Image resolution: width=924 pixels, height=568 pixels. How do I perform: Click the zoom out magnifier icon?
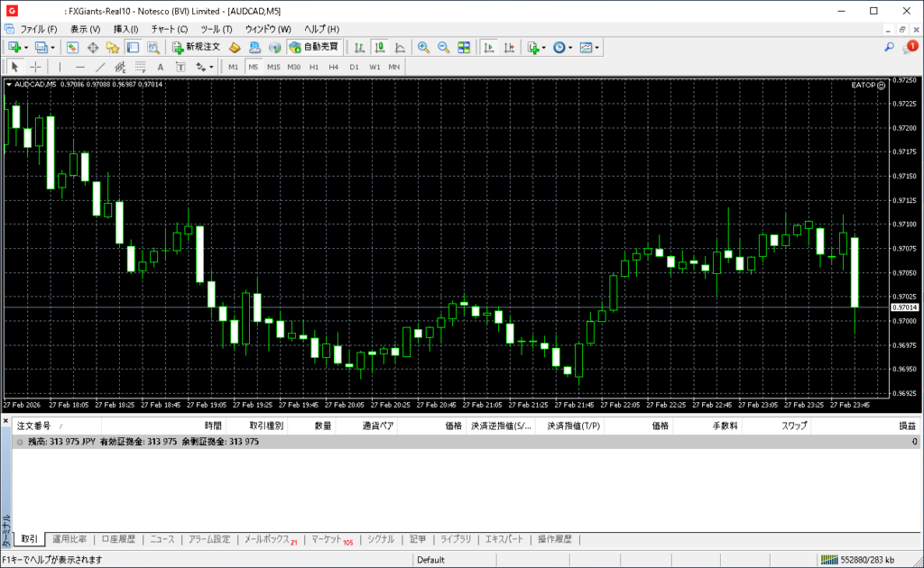coord(443,47)
